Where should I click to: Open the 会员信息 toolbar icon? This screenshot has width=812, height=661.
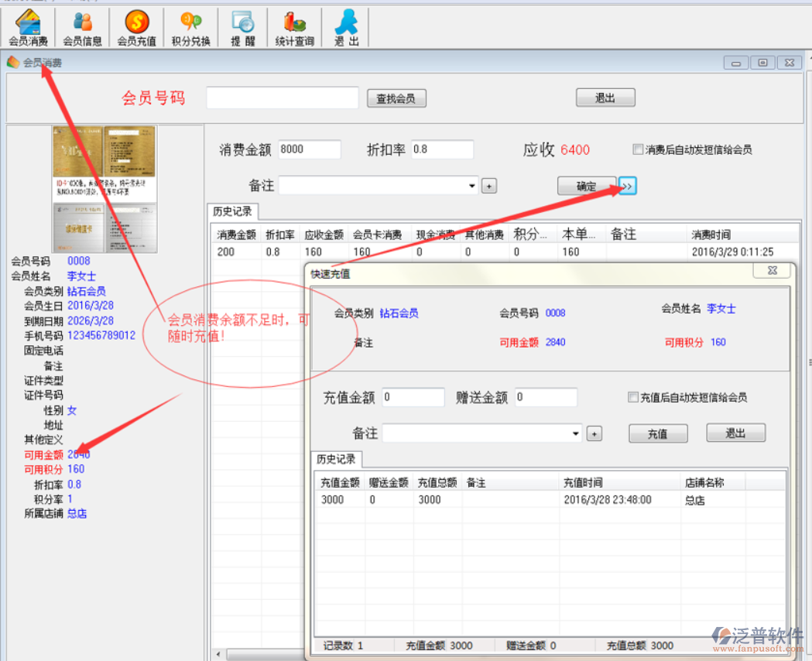pos(82,28)
